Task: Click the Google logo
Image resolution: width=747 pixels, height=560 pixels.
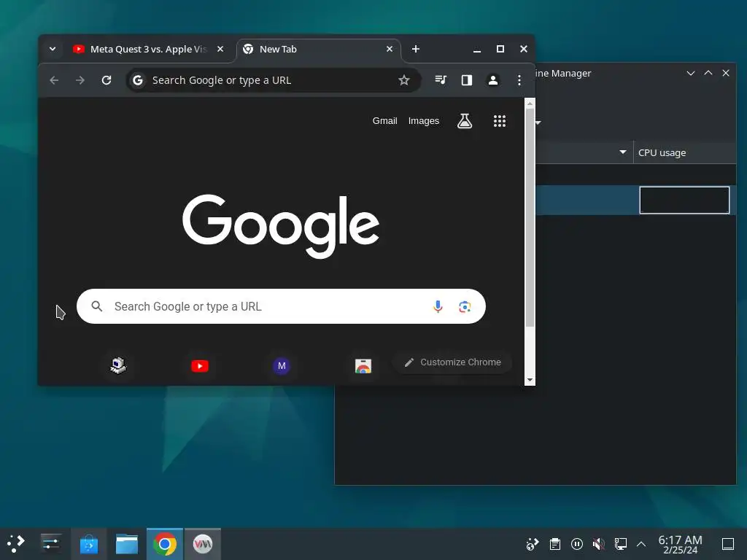Action: click(x=281, y=226)
